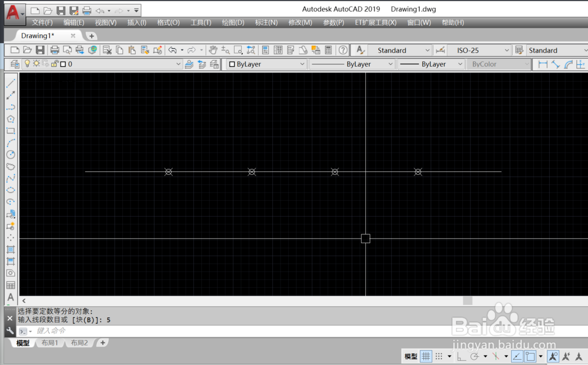Switch to the 布局2 layout tab
This screenshot has height=365, width=588.
pos(79,343)
